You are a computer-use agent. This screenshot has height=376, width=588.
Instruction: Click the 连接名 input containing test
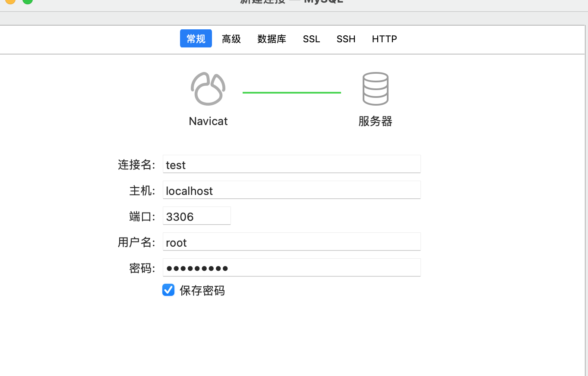(291, 164)
